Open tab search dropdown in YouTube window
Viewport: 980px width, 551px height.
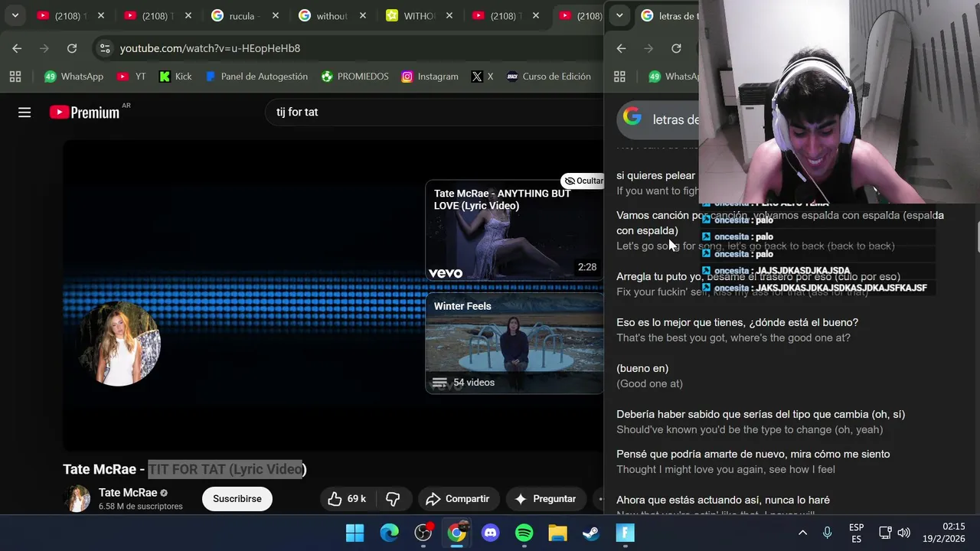[x=15, y=15]
